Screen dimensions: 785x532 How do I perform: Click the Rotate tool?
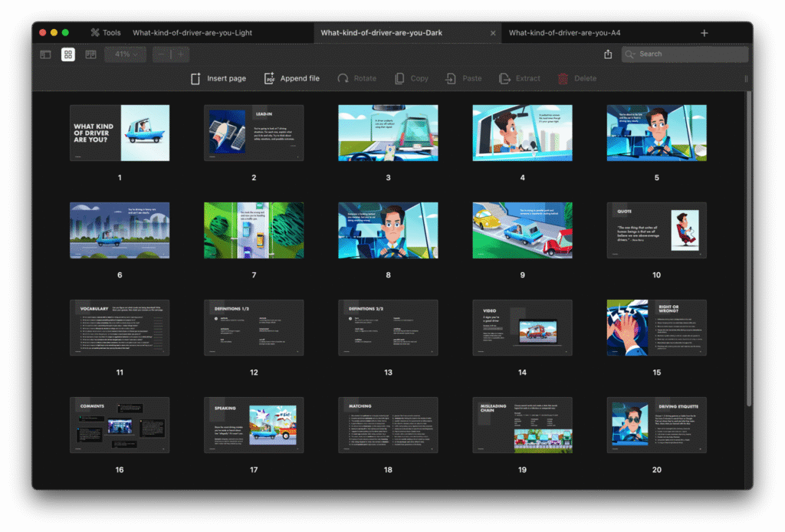pos(357,78)
